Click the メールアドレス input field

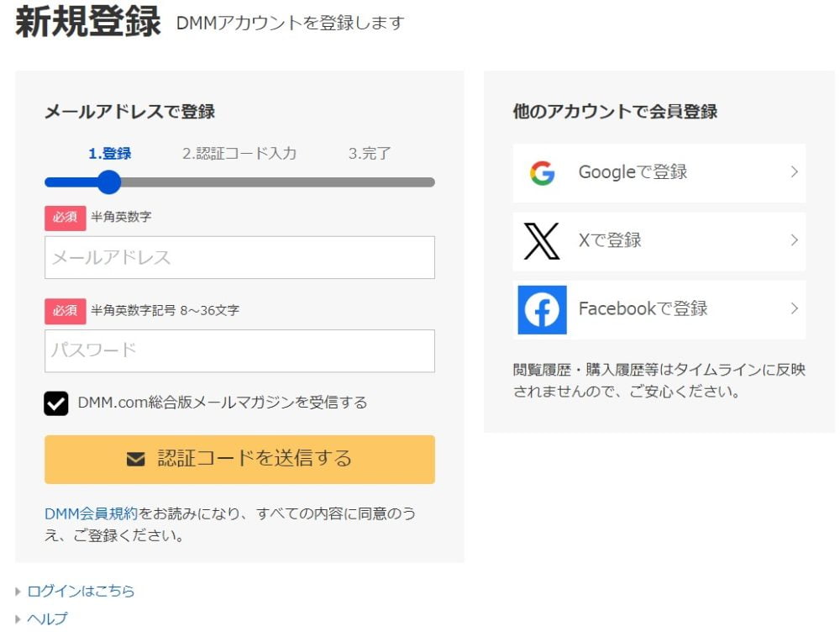[x=239, y=257]
